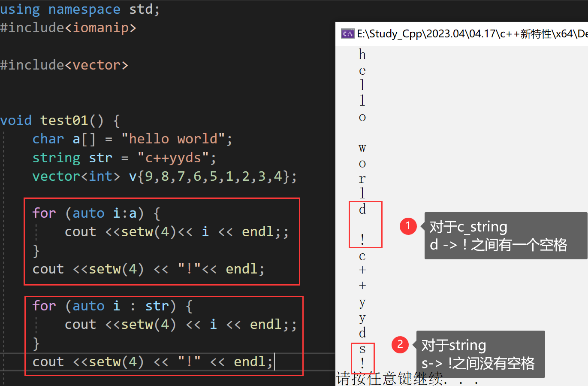Click the cout line inside the 'i : str' loop
588x386 pixels.
click(x=181, y=325)
